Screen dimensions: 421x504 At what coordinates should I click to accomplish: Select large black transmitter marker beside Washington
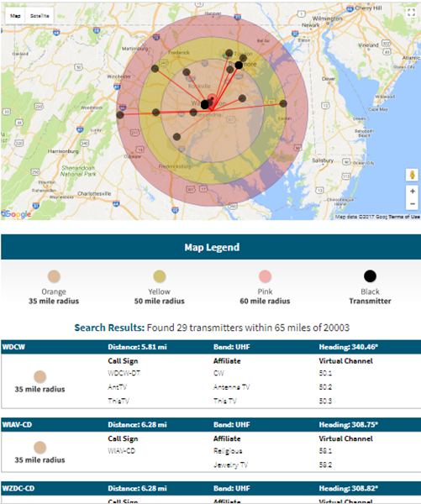coord(205,104)
